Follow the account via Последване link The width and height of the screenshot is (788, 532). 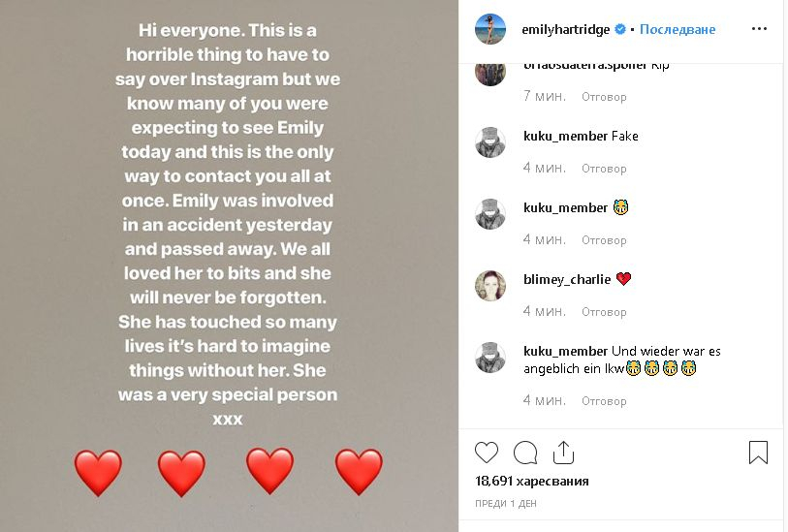click(x=677, y=29)
